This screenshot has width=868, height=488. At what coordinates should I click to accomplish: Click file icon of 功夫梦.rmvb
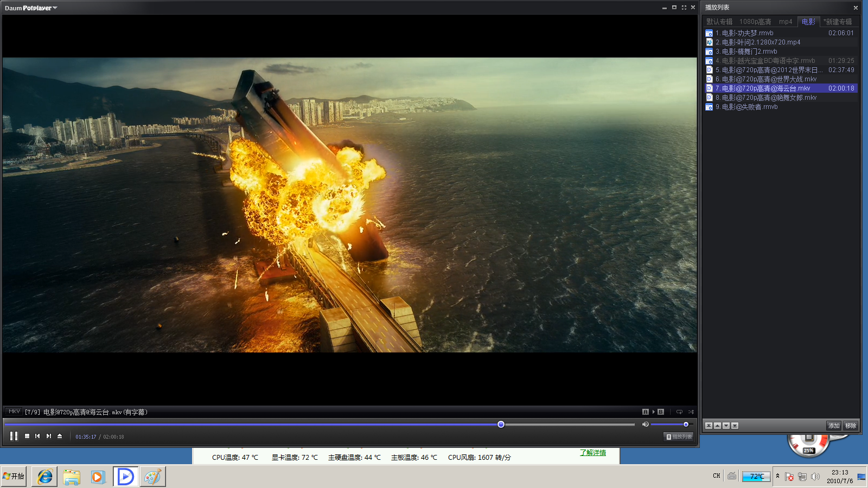tap(709, 33)
